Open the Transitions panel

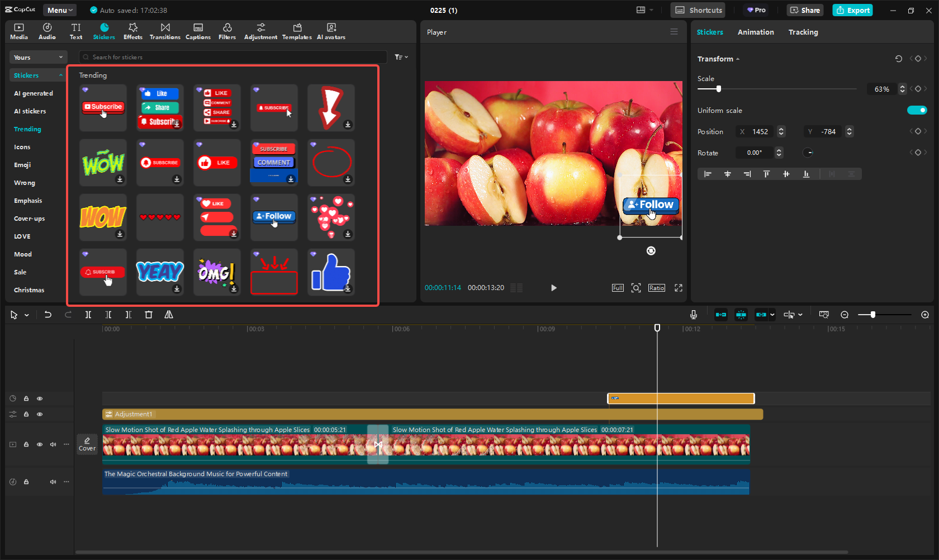165,31
